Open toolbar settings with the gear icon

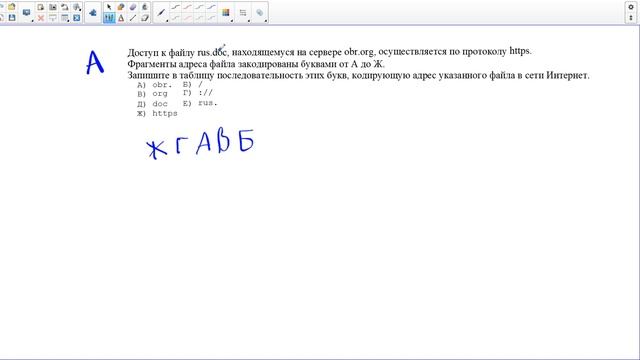tap(631, 7)
